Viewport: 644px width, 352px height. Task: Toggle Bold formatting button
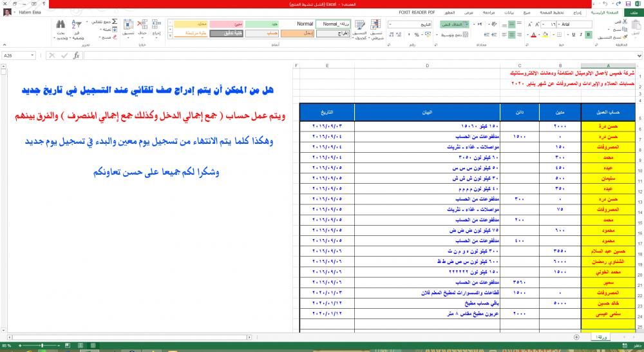tap(589, 35)
